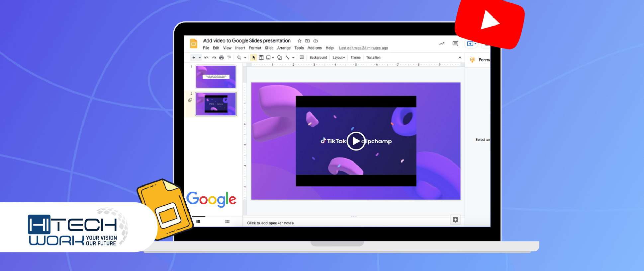Star the presentation with the star icon
Image resolution: width=644 pixels, height=271 pixels.
click(x=299, y=41)
